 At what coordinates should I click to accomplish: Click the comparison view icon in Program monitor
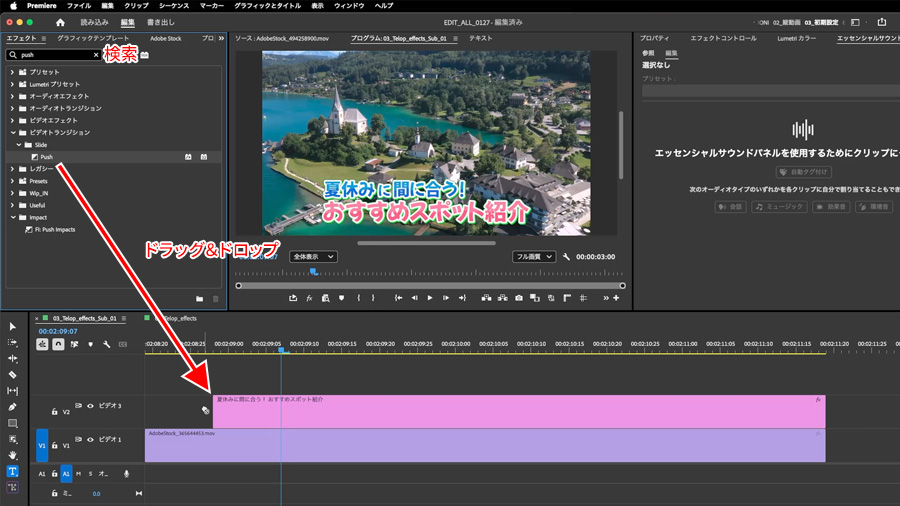pos(535,298)
